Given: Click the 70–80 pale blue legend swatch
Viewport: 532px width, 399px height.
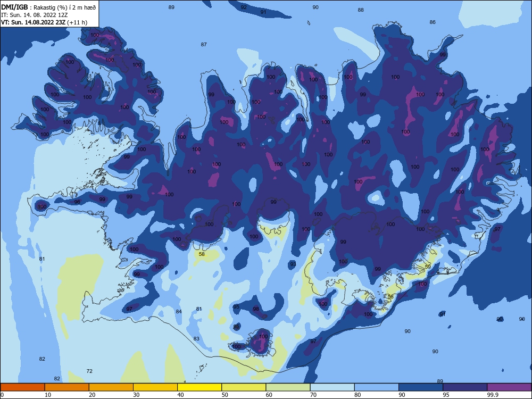Looking at the screenshot, I should click(332, 387).
